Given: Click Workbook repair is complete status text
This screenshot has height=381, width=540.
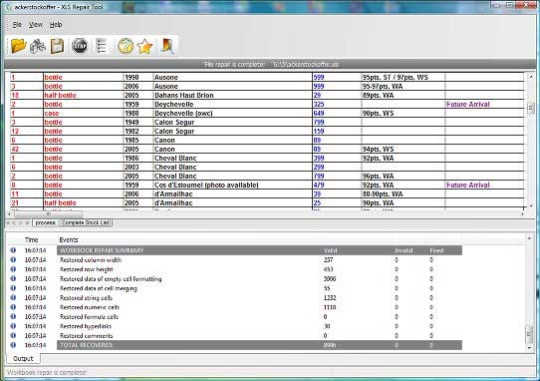Looking at the screenshot, I should click(46, 372).
